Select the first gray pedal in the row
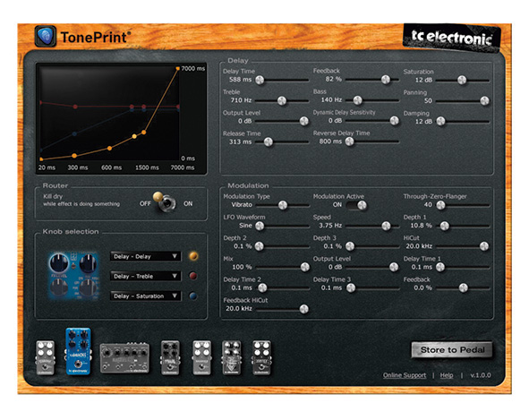 click(46, 358)
